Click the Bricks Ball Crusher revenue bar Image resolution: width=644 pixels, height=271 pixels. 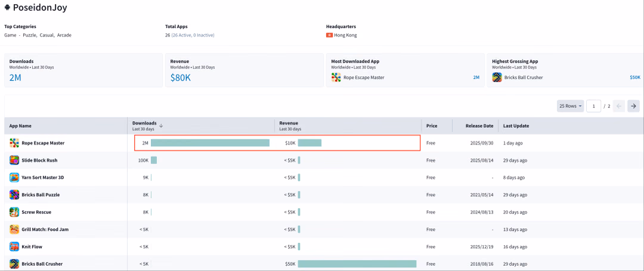tap(357, 264)
